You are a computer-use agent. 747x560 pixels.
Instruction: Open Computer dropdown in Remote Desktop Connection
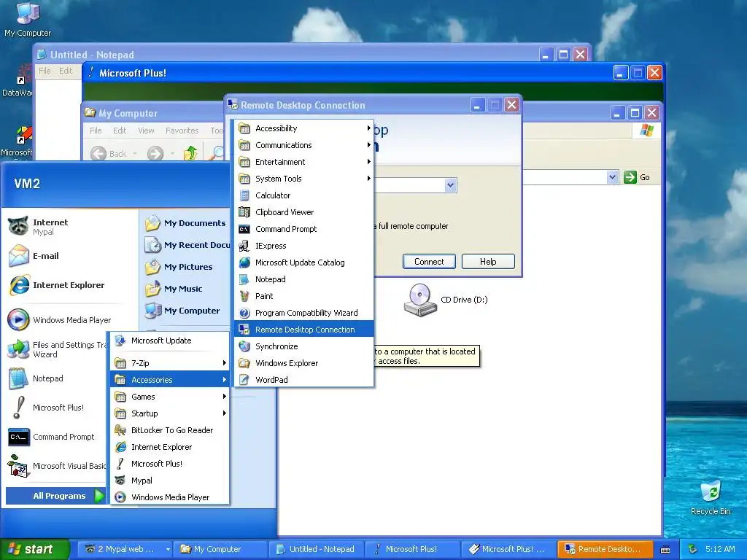point(451,184)
